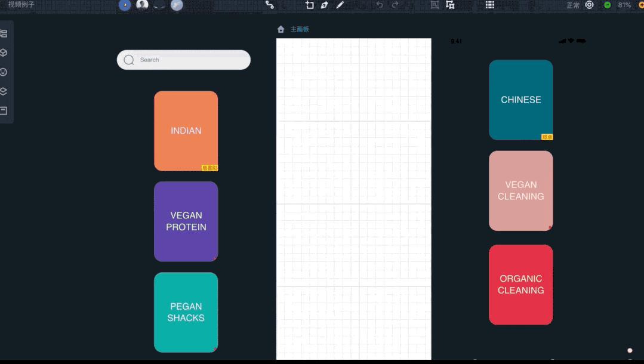This screenshot has height=364, width=644.
Task: Select the teal CHINESE card
Action: [521, 100]
